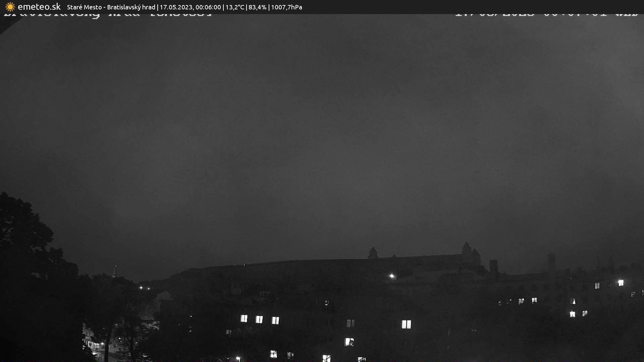Click the 1007,7hPa pressure reading
This screenshot has width=644, height=362.
pos(286,7)
